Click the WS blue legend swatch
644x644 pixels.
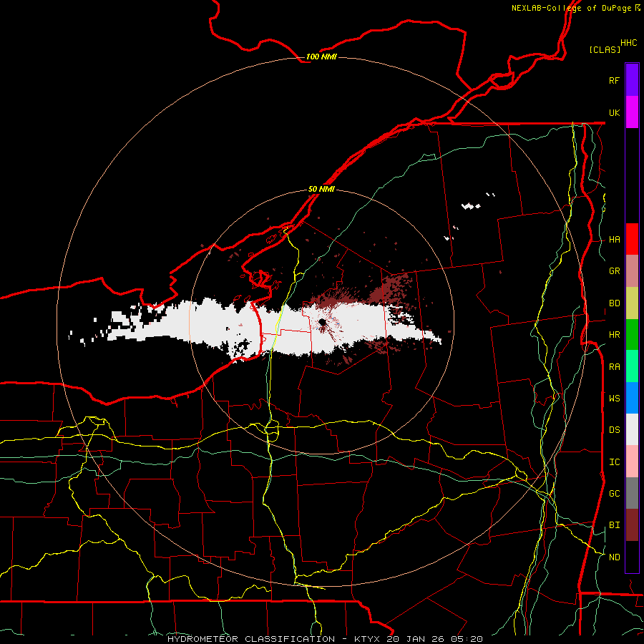click(x=632, y=398)
